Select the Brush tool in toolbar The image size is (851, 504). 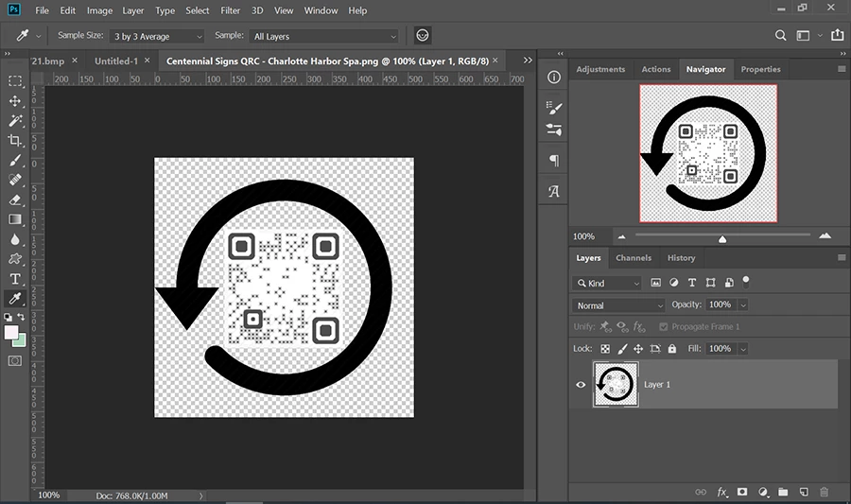(x=15, y=160)
